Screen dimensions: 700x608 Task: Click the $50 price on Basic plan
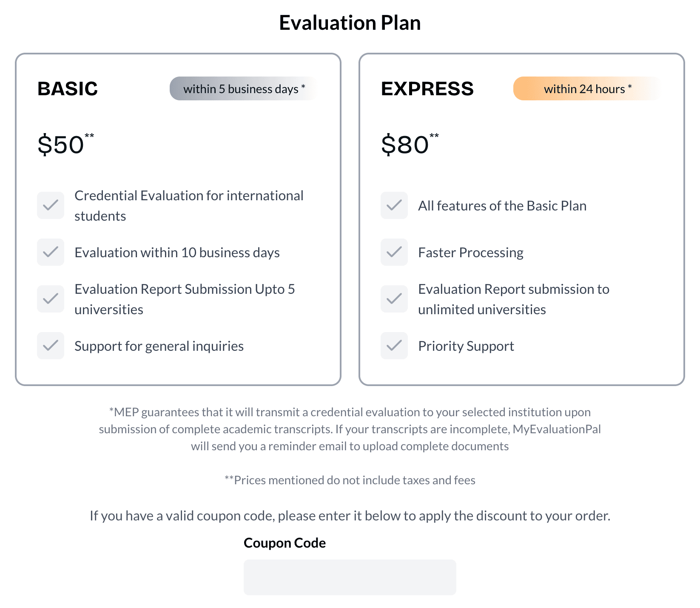point(62,145)
